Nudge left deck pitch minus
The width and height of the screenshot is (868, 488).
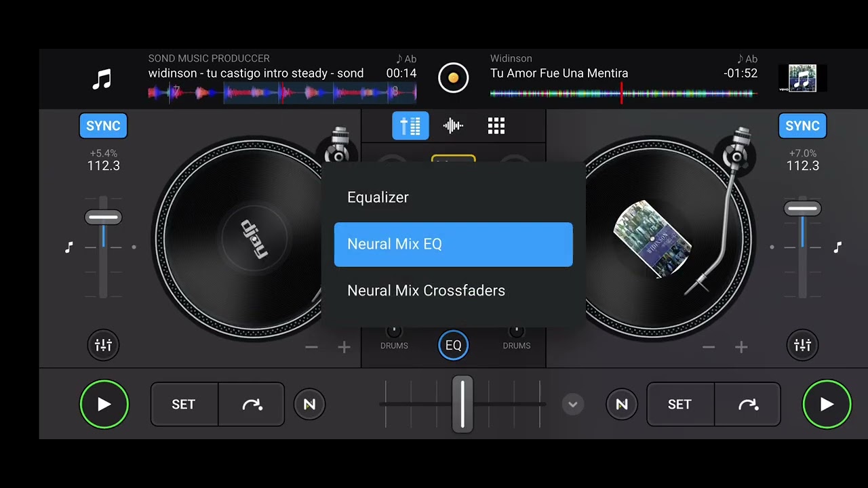(x=311, y=348)
